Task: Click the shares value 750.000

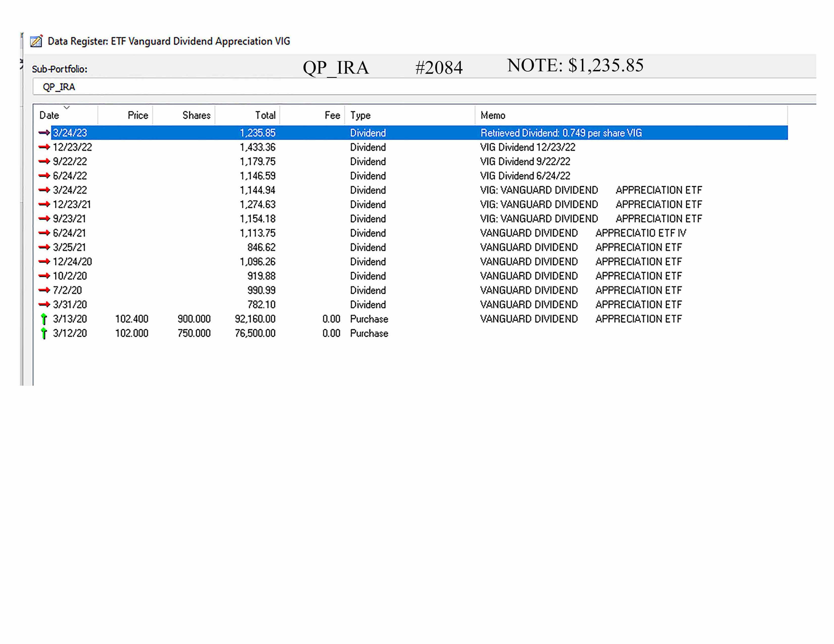Action: [194, 333]
